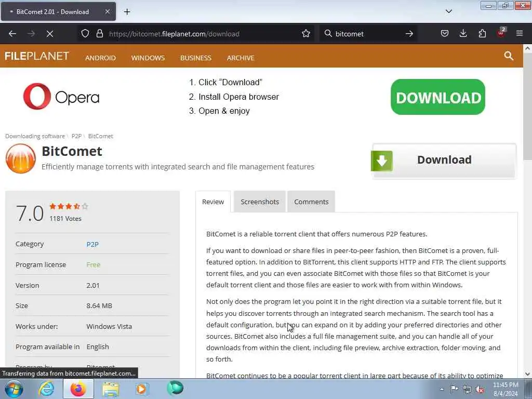Click the BitComet breadcrumb link
The image size is (532, 399).
point(100,136)
